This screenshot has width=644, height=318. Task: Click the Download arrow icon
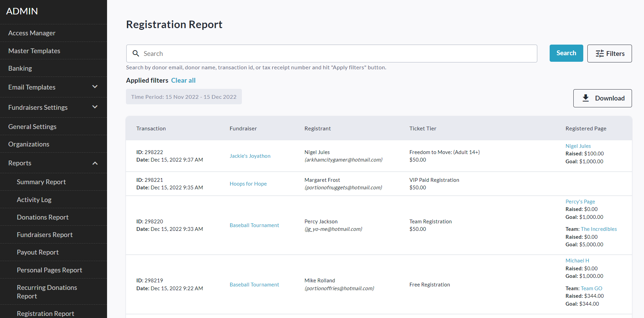(585, 98)
